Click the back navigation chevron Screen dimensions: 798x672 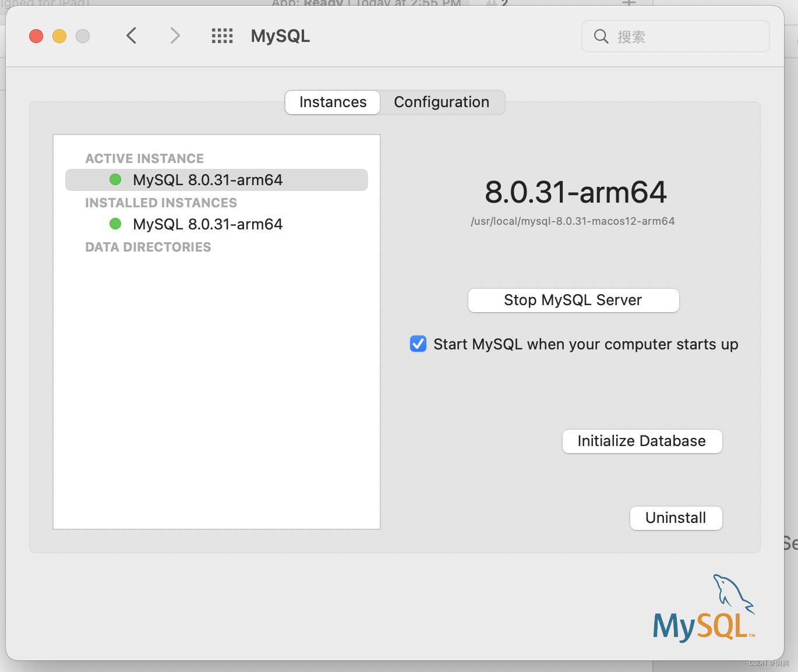tap(131, 36)
